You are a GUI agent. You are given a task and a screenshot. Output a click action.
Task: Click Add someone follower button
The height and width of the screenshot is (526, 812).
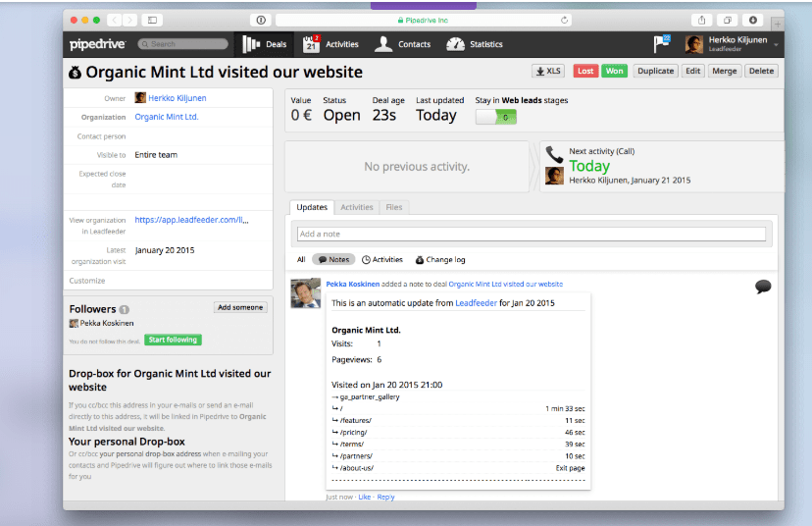pyautogui.click(x=240, y=307)
